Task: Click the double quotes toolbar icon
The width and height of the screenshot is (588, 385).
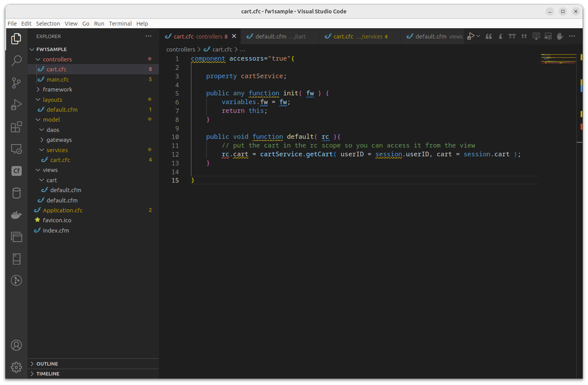Action: pos(489,36)
